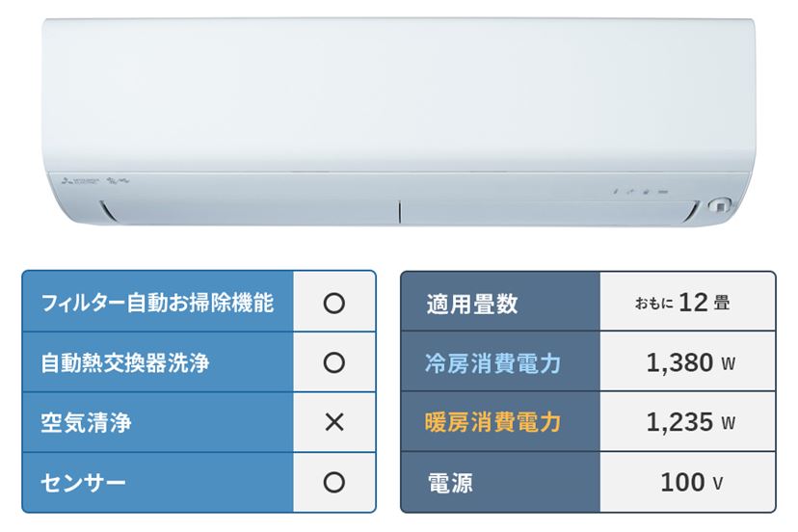This screenshot has width=798, height=532.
Task: Click the cross mark for 空気清浄
Action: 334,422
